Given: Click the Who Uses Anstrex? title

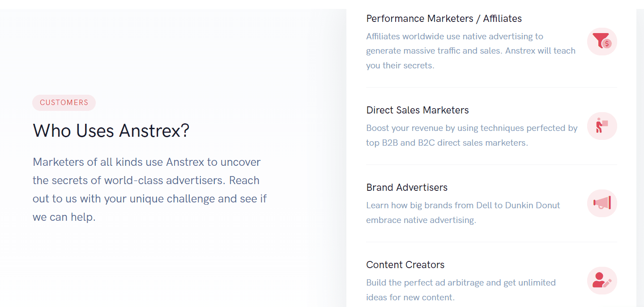Looking at the screenshot, I should (111, 131).
